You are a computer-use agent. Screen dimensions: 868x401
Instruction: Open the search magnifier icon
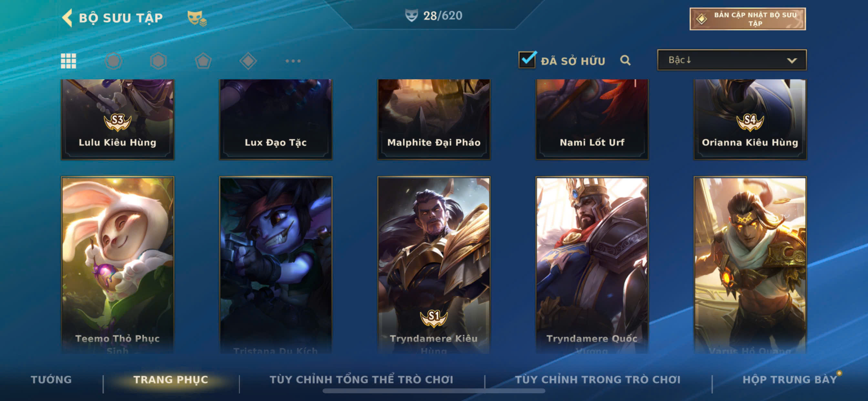coord(625,60)
